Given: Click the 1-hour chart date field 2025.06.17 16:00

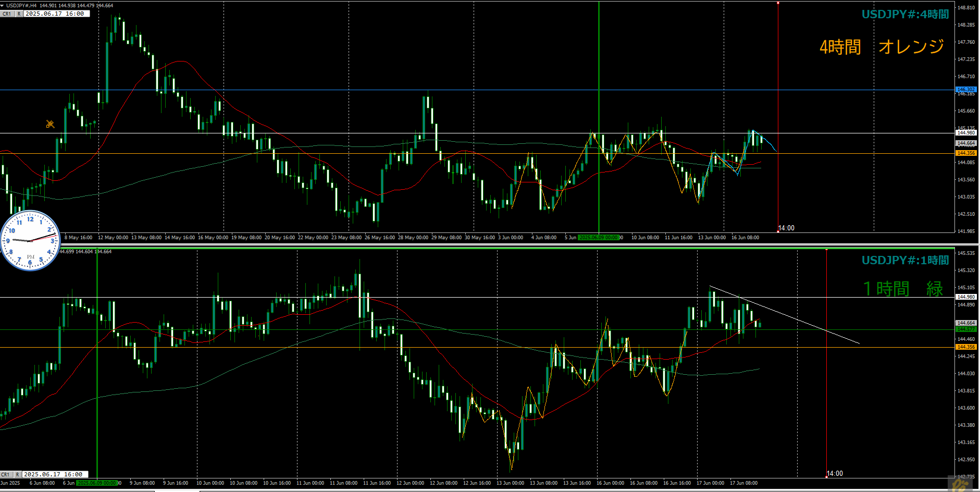Looking at the screenshot, I should point(55,474).
